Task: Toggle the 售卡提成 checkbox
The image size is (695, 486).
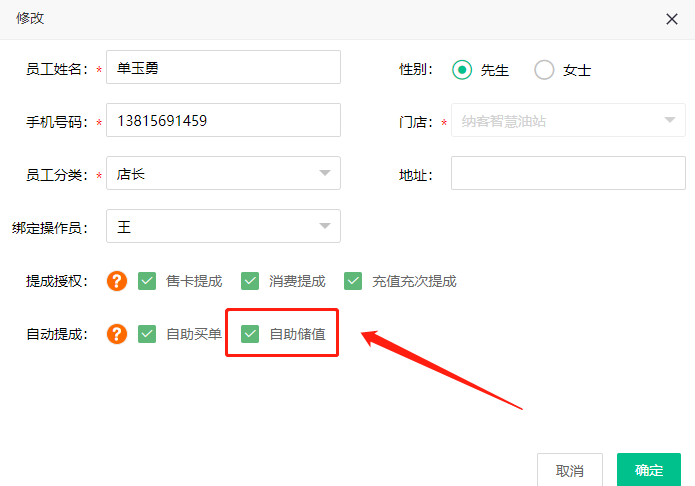Action: 147,281
